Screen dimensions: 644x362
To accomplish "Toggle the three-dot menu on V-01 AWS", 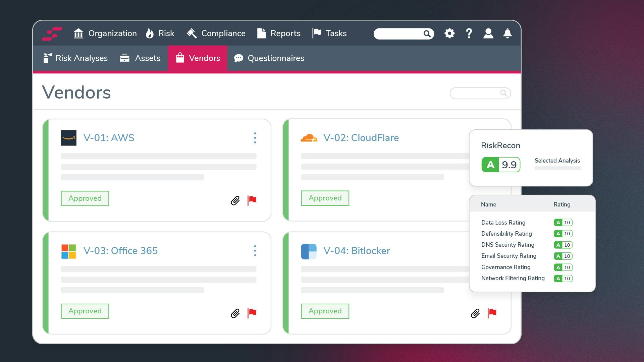I will click(x=255, y=138).
